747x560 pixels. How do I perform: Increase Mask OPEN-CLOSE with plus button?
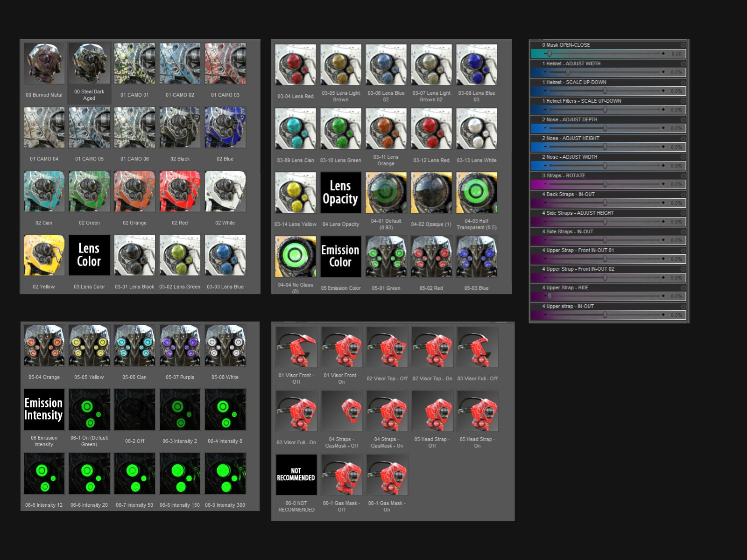[x=663, y=54]
